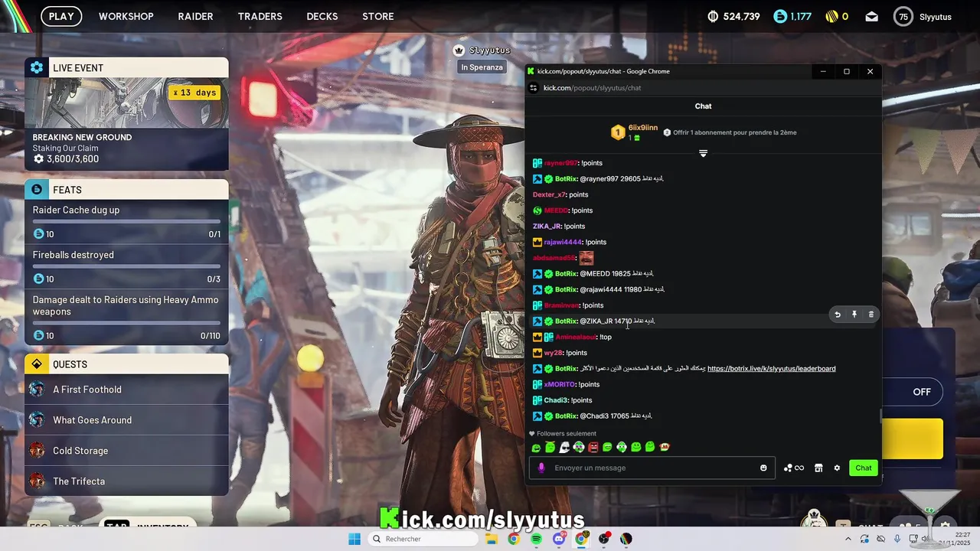Open the PLAY tab in the game menu

[61, 16]
